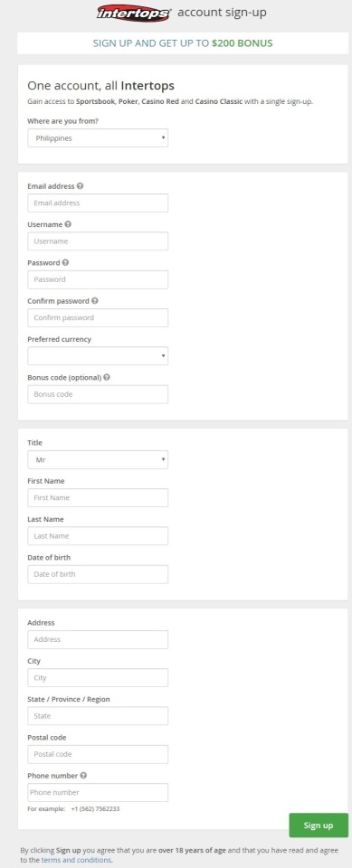352x868 pixels.
Task: Click the Bonus code help icon
Action: pyautogui.click(x=107, y=378)
